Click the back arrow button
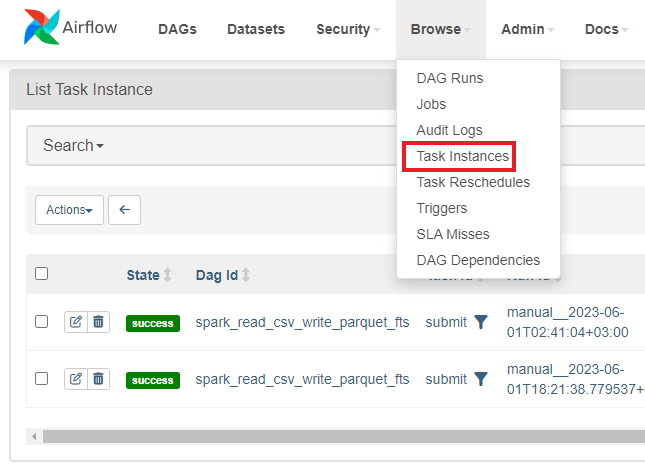645x467 pixels. (x=124, y=210)
